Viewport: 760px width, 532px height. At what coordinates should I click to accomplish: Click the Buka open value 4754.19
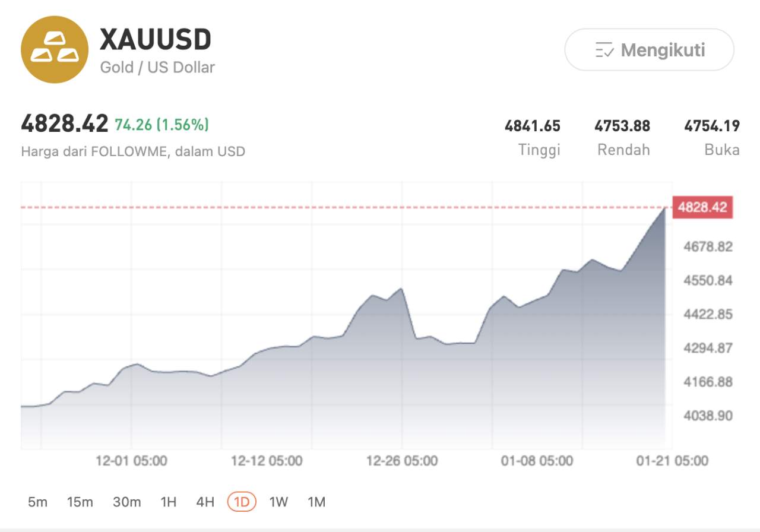[x=712, y=126]
